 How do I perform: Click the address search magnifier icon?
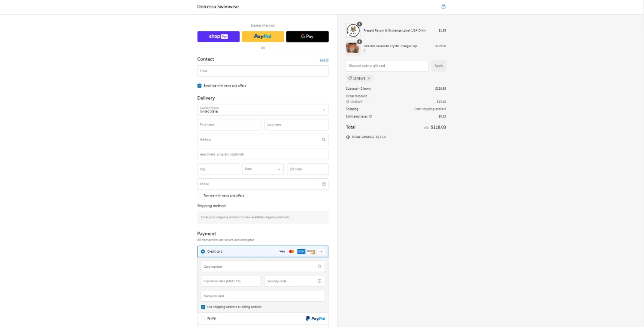[x=324, y=140]
